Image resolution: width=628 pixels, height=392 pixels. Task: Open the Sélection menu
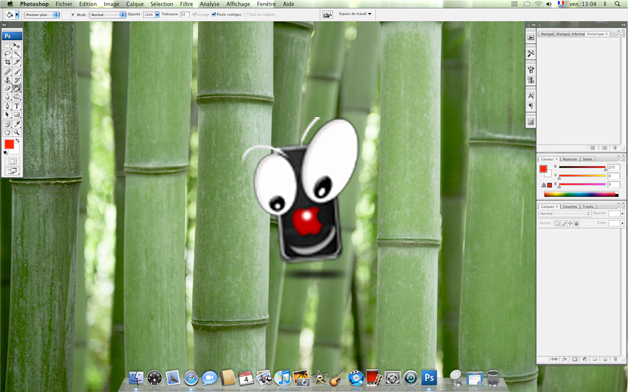(162, 4)
